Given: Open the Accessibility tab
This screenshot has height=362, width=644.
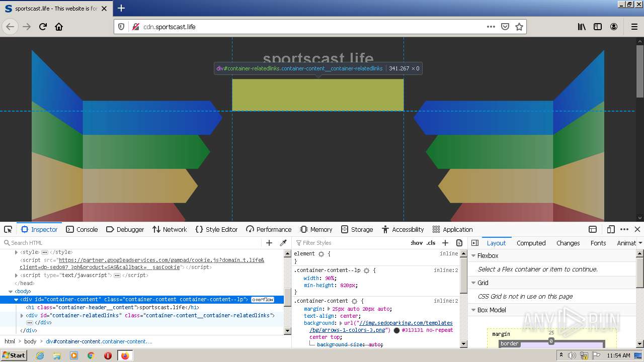Looking at the screenshot, I should pyautogui.click(x=403, y=229).
